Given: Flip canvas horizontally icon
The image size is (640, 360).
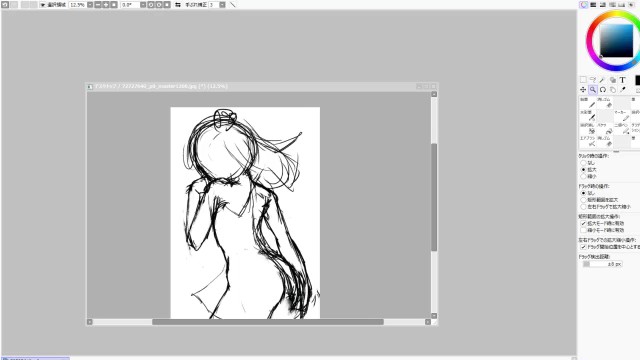Looking at the screenshot, I should 178,5.
